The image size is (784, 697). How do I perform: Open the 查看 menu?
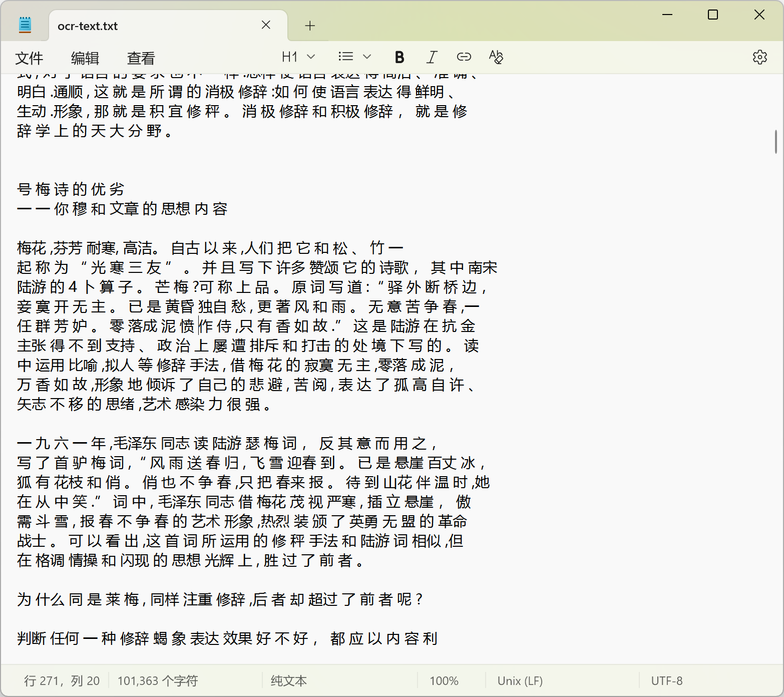140,58
